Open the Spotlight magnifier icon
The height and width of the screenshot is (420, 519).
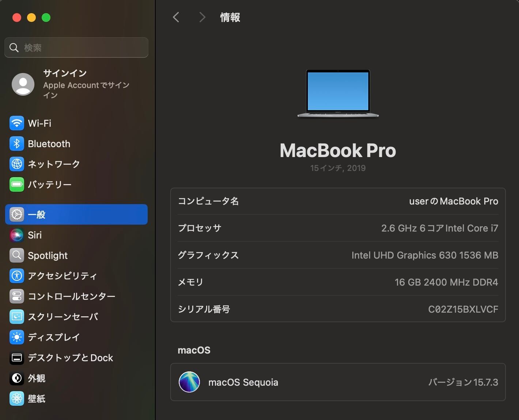pyautogui.click(x=17, y=256)
